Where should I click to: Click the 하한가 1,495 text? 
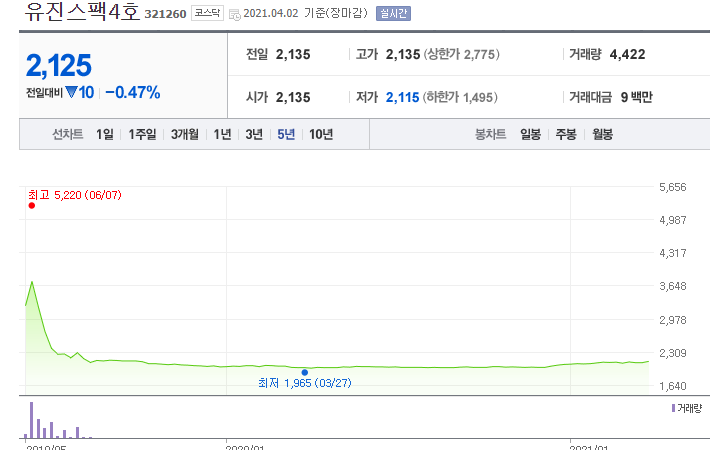(460, 97)
